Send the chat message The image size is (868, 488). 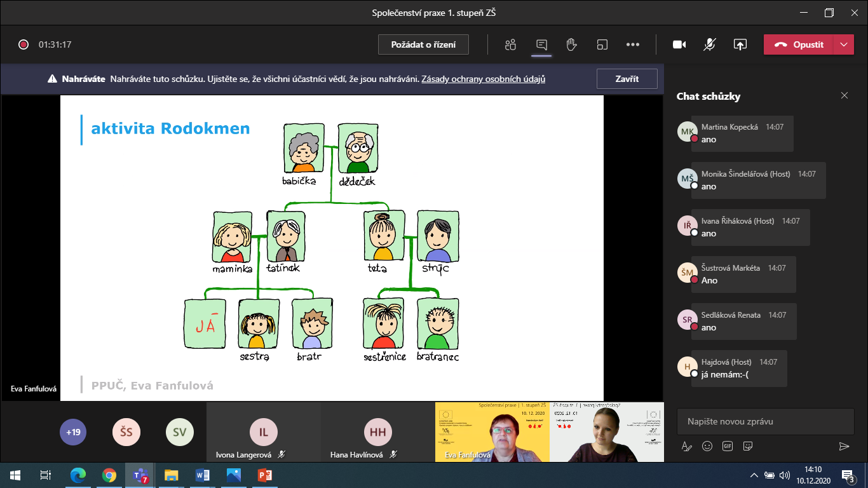[844, 446]
